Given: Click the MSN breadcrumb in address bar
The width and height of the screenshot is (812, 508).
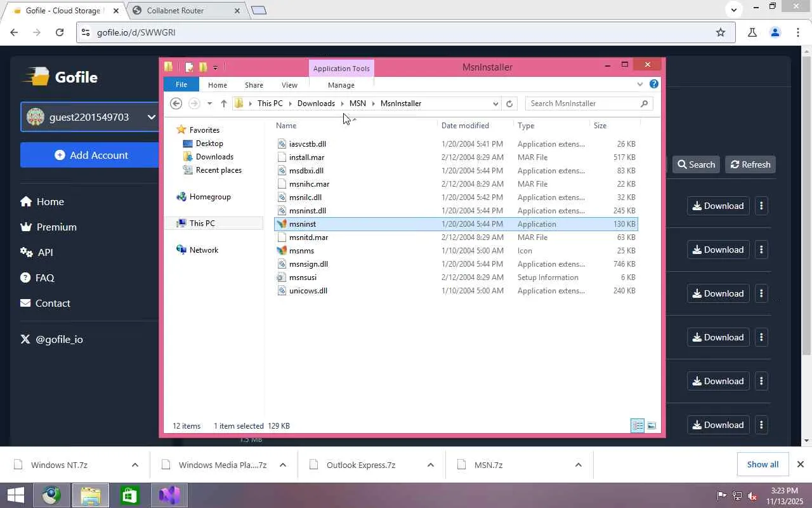Looking at the screenshot, I should 358,104.
